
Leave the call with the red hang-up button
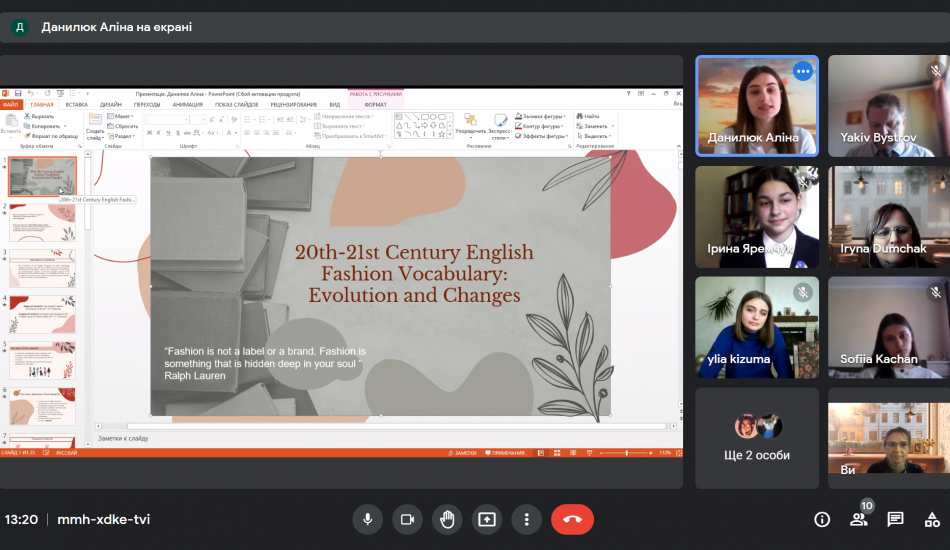coord(572,519)
